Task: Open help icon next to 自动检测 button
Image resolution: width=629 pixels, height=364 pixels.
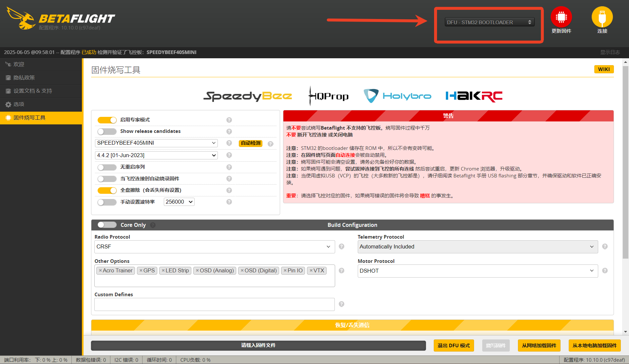Action: [270, 144]
